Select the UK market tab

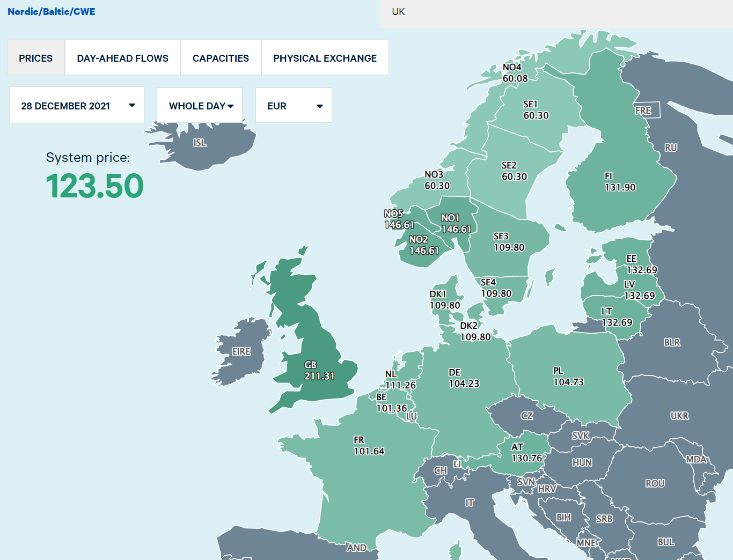398,12
